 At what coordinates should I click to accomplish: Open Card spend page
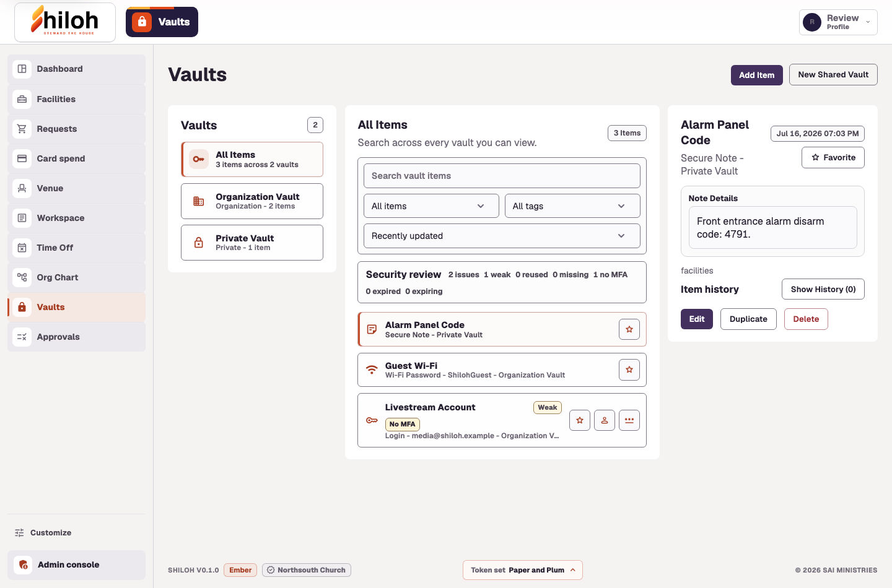click(77, 158)
